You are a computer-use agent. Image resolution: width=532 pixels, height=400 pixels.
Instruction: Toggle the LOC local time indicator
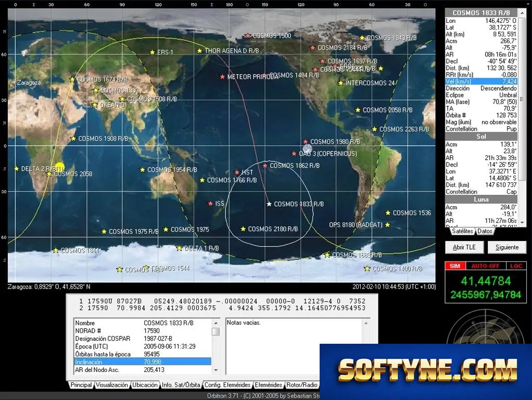click(x=516, y=266)
